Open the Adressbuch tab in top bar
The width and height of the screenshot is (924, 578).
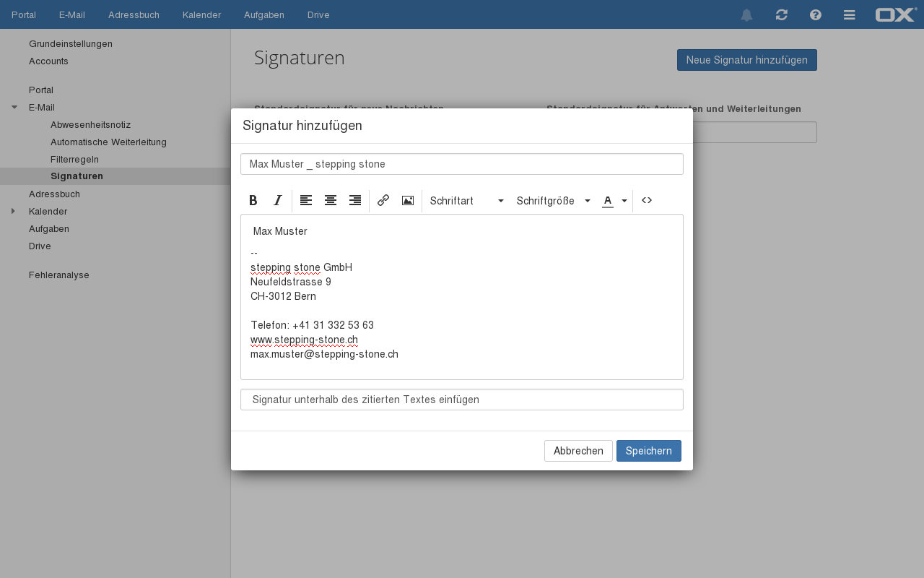click(x=134, y=14)
